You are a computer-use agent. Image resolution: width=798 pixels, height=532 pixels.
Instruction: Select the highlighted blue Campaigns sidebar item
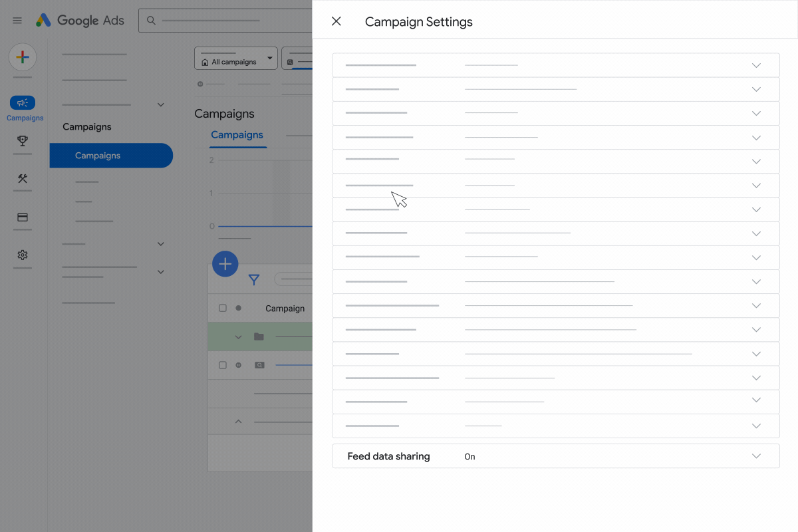(x=111, y=156)
